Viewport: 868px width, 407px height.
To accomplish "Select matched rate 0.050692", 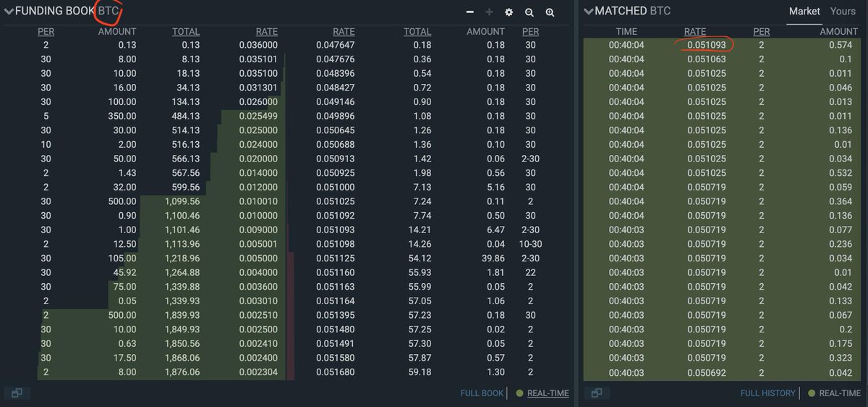I will (x=707, y=372).
